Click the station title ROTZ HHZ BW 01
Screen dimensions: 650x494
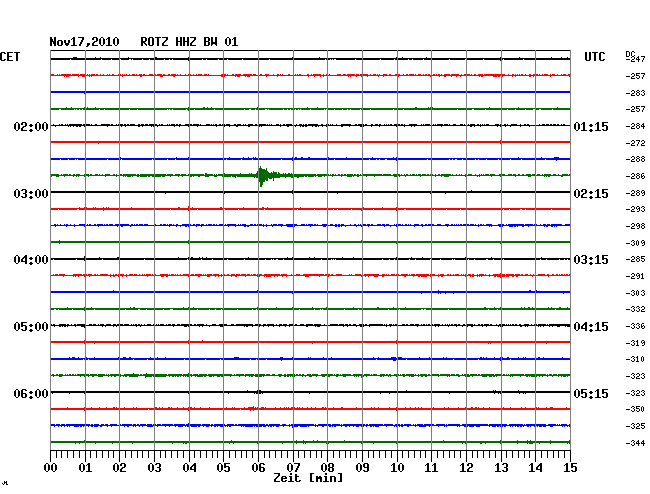tap(189, 42)
